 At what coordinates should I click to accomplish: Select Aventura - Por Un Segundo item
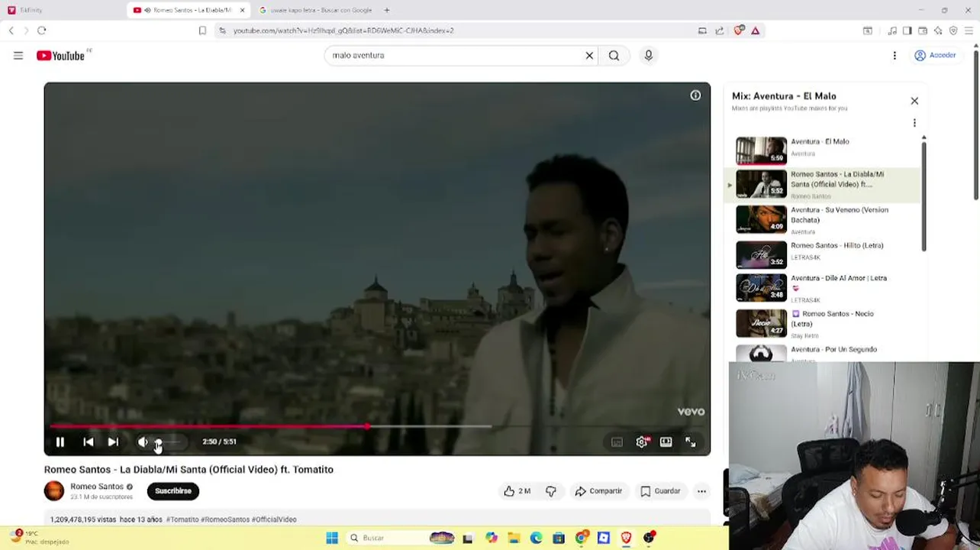click(x=823, y=353)
